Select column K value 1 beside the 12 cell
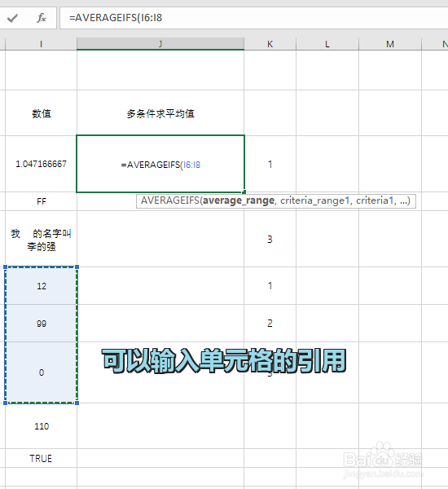448x489 pixels. click(270, 286)
